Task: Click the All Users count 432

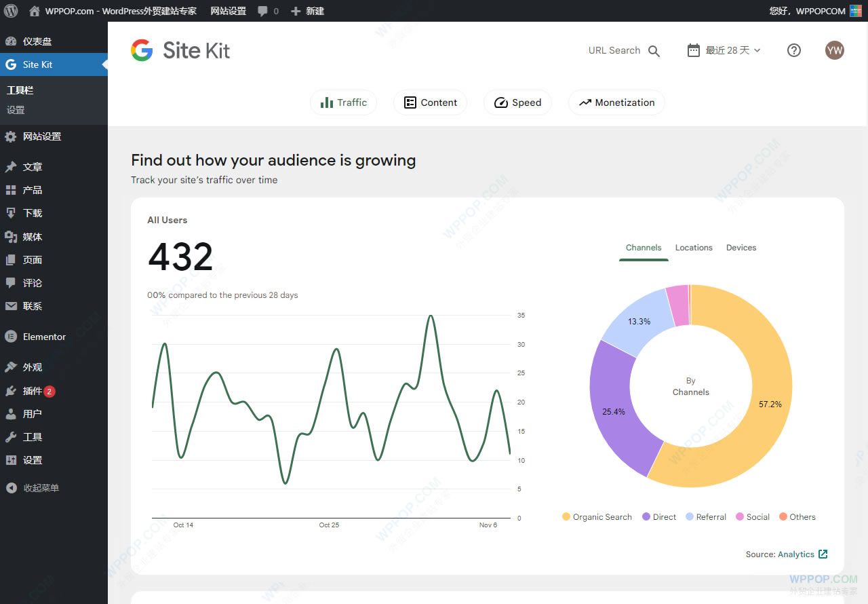Action: pos(180,257)
